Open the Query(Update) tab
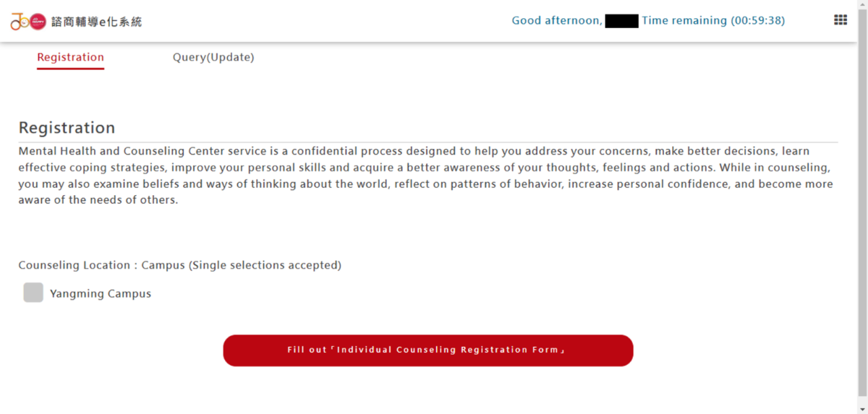The image size is (868, 414). pyautogui.click(x=213, y=57)
